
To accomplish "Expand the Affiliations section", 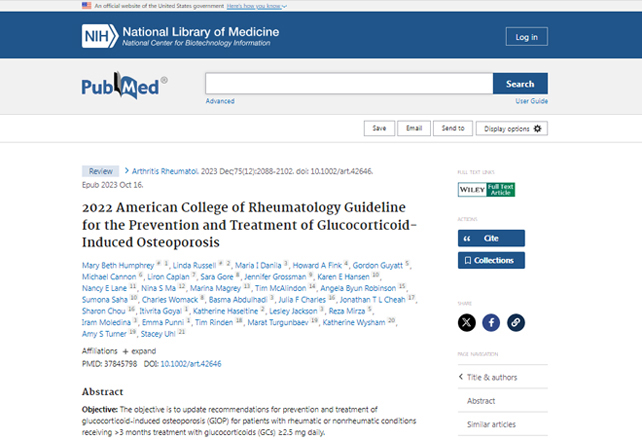I will coord(139,351).
